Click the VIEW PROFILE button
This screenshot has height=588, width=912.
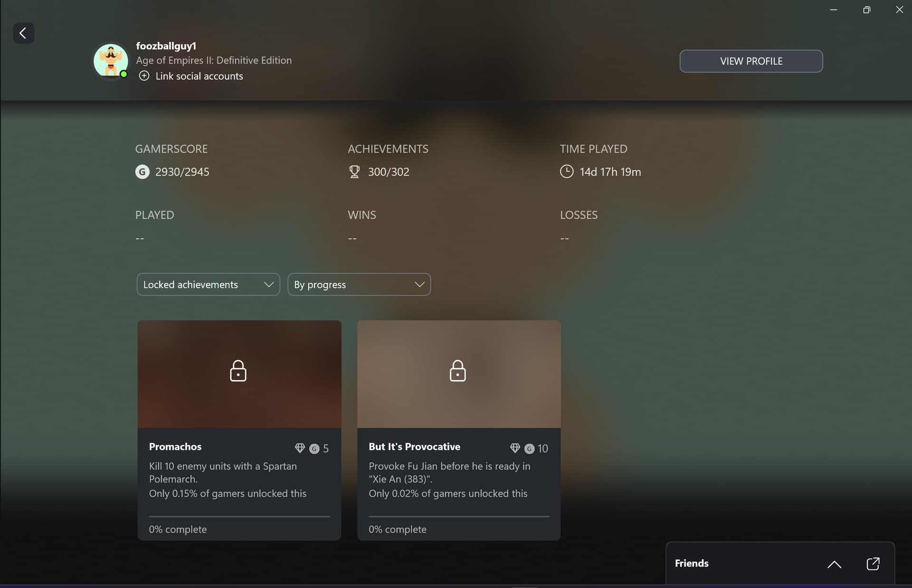coord(751,61)
